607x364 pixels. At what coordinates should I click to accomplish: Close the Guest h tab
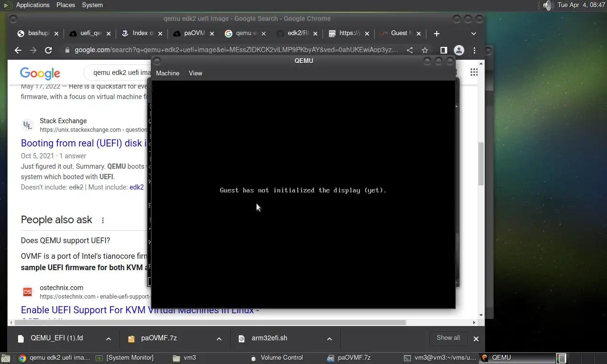click(419, 34)
